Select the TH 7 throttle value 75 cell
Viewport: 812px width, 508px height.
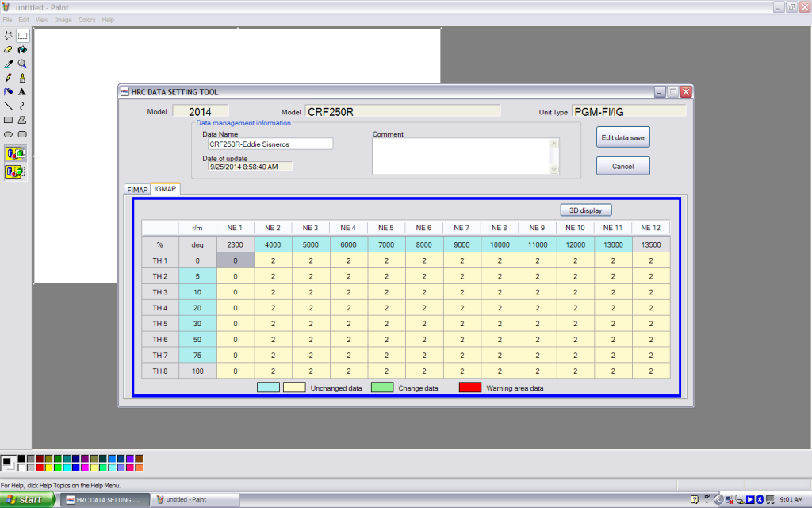click(x=197, y=355)
